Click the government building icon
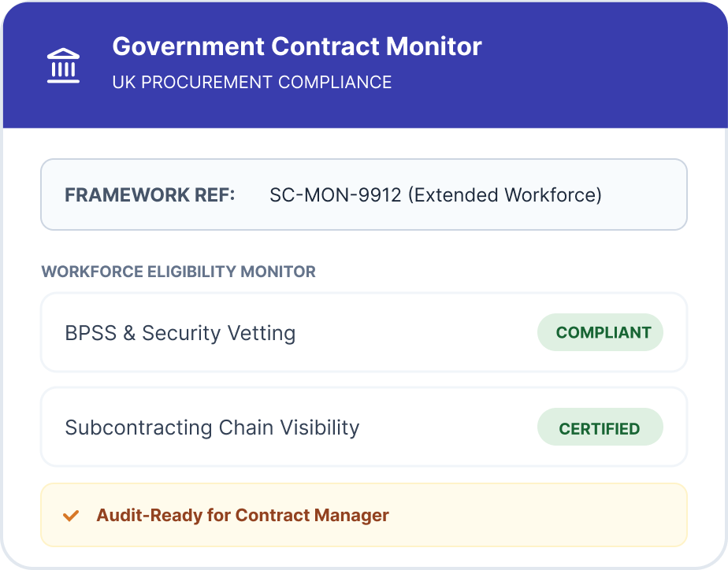Screen dimensions: 728x570 (x=63, y=65)
